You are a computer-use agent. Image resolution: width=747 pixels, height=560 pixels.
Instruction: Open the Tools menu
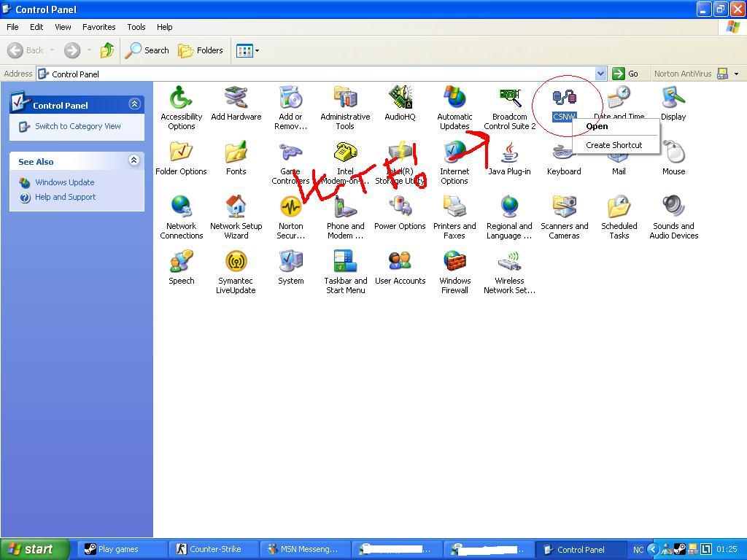point(136,27)
